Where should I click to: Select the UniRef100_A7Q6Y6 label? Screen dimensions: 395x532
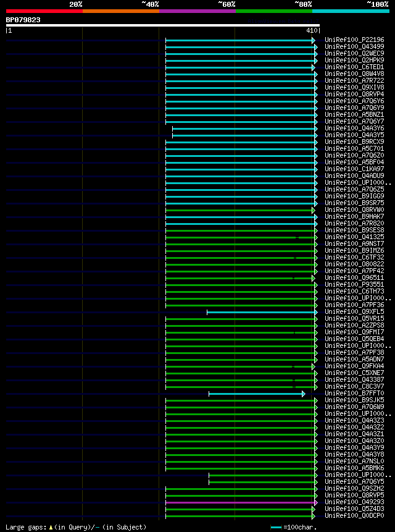(x=354, y=101)
